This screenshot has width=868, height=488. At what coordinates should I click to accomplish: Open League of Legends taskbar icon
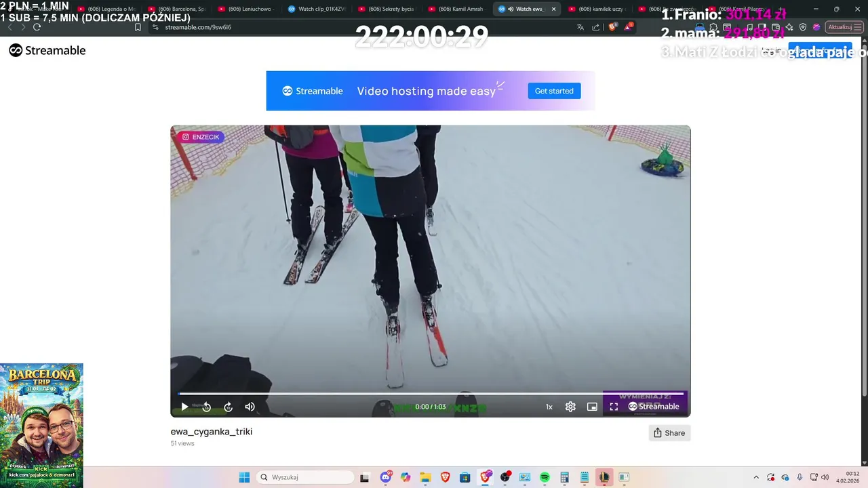[x=604, y=477]
